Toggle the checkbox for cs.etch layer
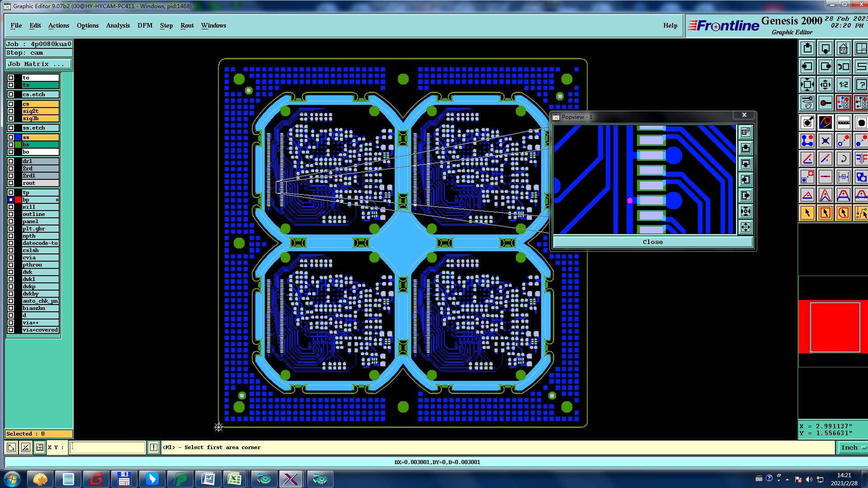This screenshot has width=868, height=488. click(11, 94)
